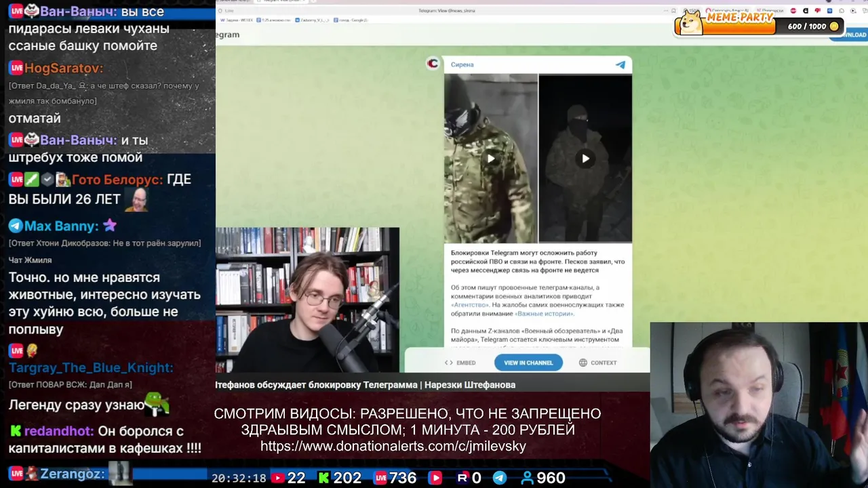Click the Zerangoz username in chat
This screenshot has height=488, width=868.
tap(72, 474)
